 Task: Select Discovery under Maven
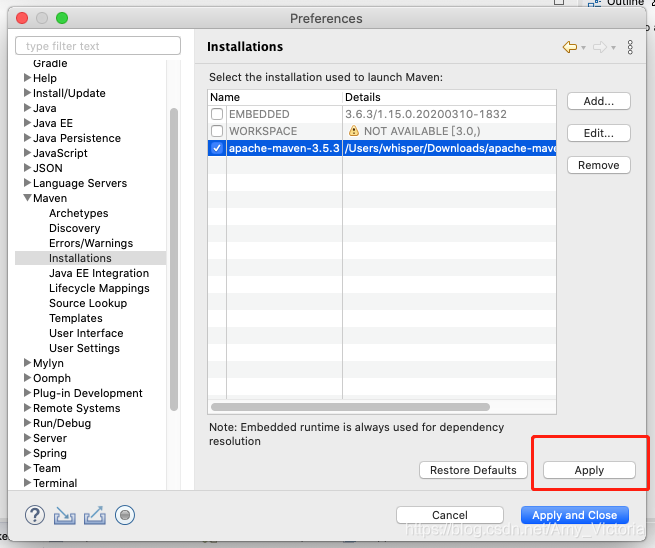tap(75, 228)
